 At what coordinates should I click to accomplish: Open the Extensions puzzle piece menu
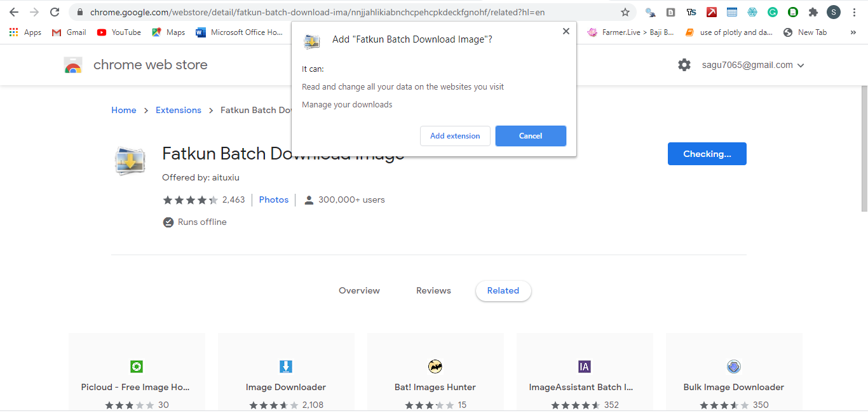tap(813, 12)
